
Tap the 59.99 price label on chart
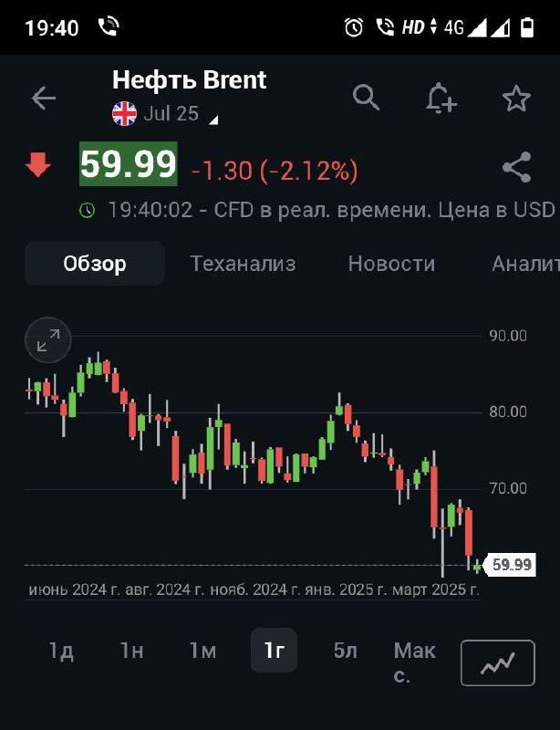click(x=511, y=565)
